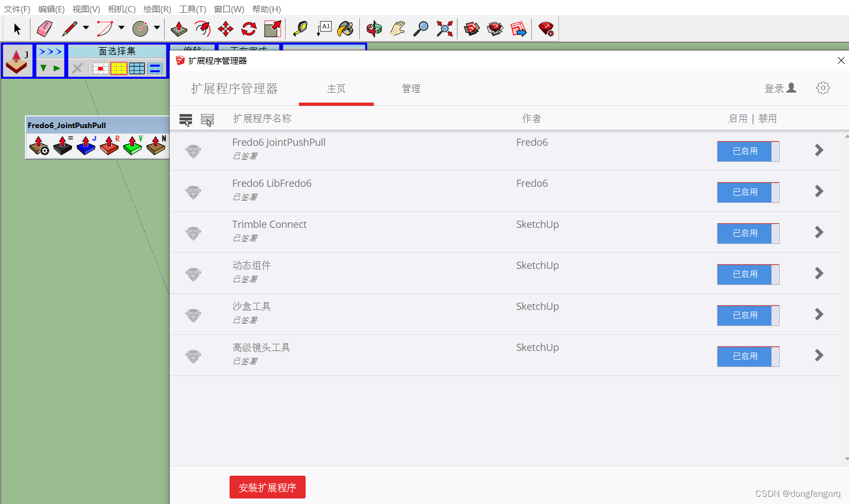Select the Paint Bucket tool
This screenshot has width=849, height=504.
[345, 28]
